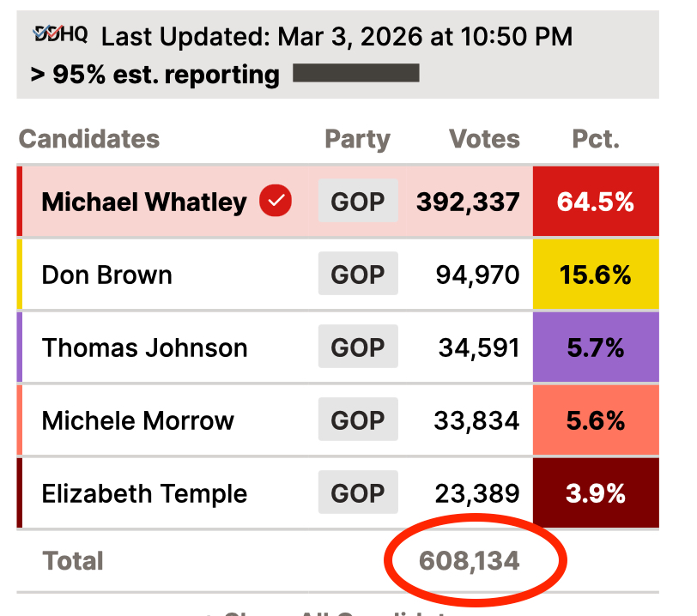This screenshot has width=697, height=616.
Task: Click the Candidates column header
Action: pos(89,139)
